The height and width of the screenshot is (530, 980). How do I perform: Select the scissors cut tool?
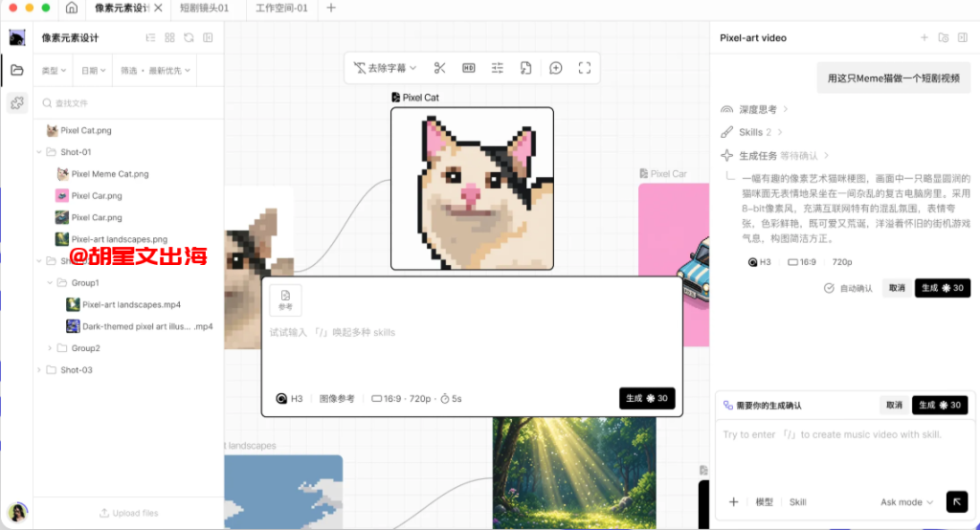[440, 68]
